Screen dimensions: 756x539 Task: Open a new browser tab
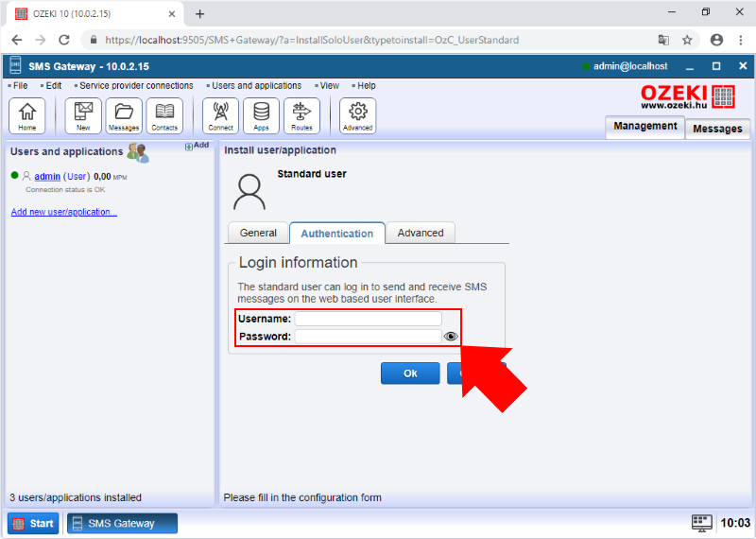pyautogui.click(x=199, y=14)
